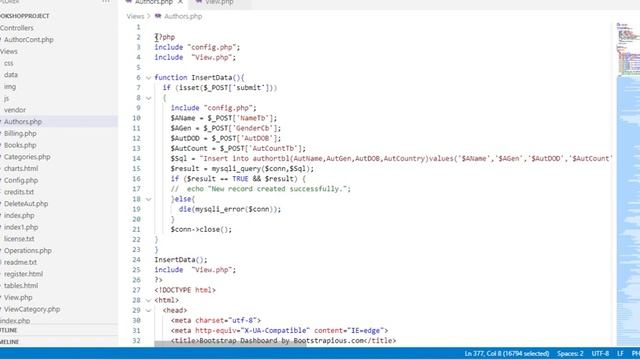Click line number 14 in the gutter
Screen dimensions: 640x360
tap(136, 159)
